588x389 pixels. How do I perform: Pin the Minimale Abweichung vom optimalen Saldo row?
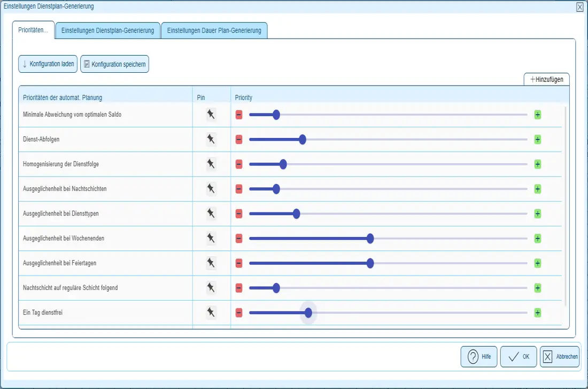pos(211,115)
